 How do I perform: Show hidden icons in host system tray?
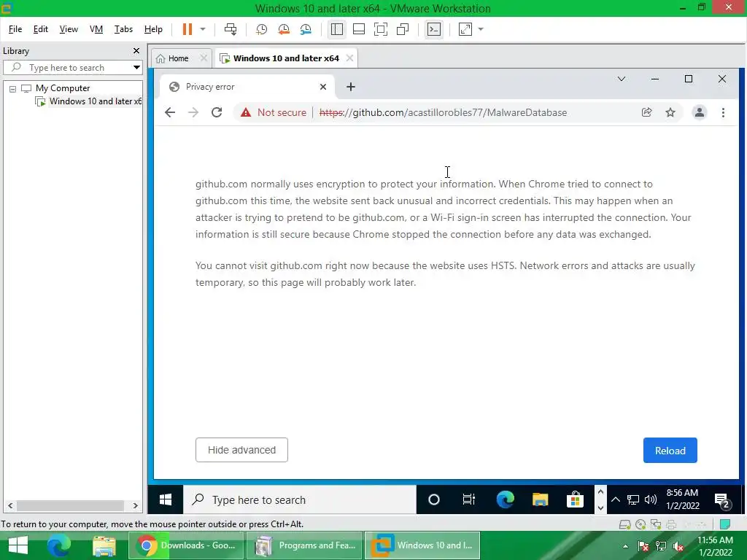(625, 545)
